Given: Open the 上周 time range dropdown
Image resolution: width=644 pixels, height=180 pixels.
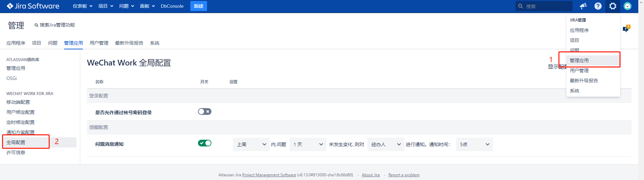Looking at the screenshot, I should pyautogui.click(x=251, y=144).
